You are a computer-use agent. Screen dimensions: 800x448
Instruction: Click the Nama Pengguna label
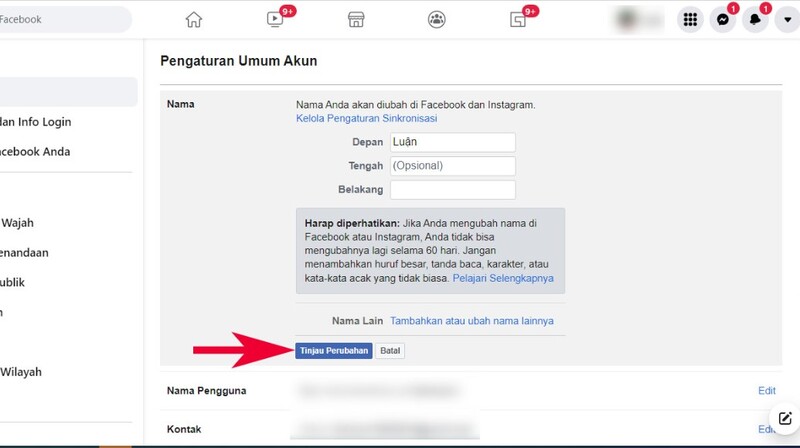pyautogui.click(x=206, y=391)
